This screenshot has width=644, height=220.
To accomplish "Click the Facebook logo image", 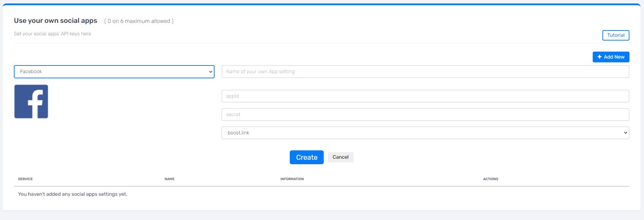I will tap(31, 102).
